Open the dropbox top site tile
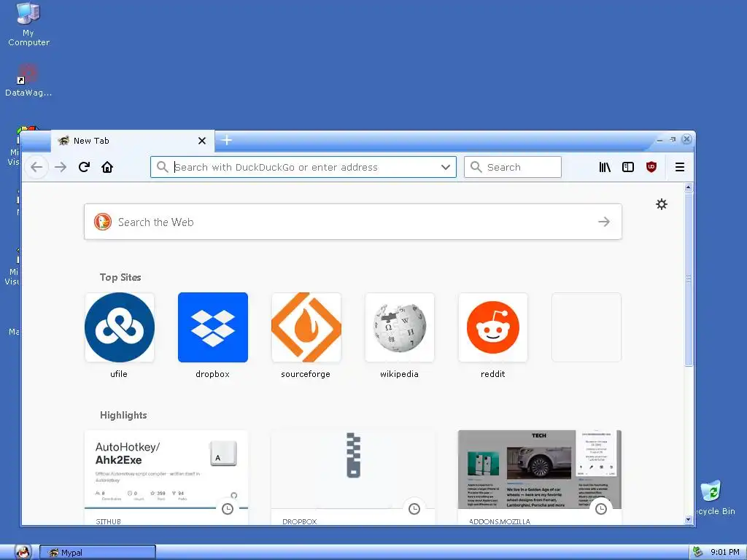Image resolution: width=747 pixels, height=560 pixels. 213,327
